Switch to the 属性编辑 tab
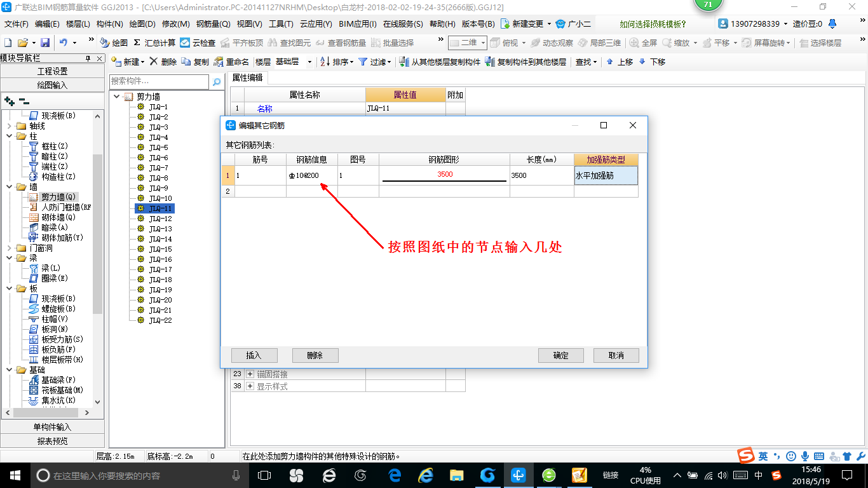The height and width of the screenshot is (488, 868). [247, 78]
